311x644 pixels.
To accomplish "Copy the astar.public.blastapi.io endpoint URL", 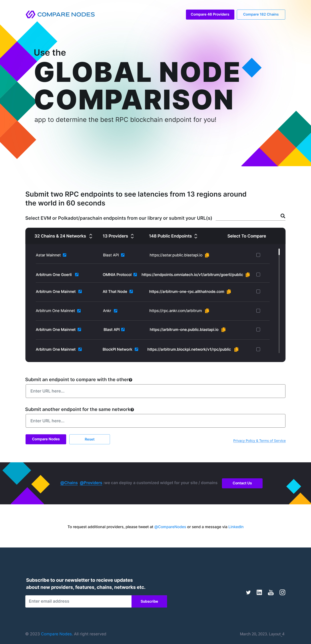I will [x=207, y=255].
